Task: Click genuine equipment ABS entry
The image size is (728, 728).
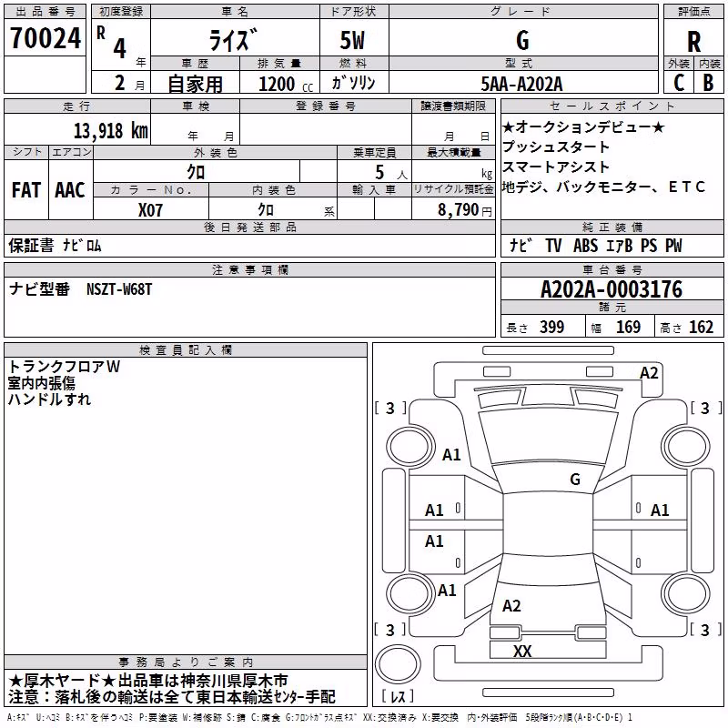Action: (x=585, y=246)
